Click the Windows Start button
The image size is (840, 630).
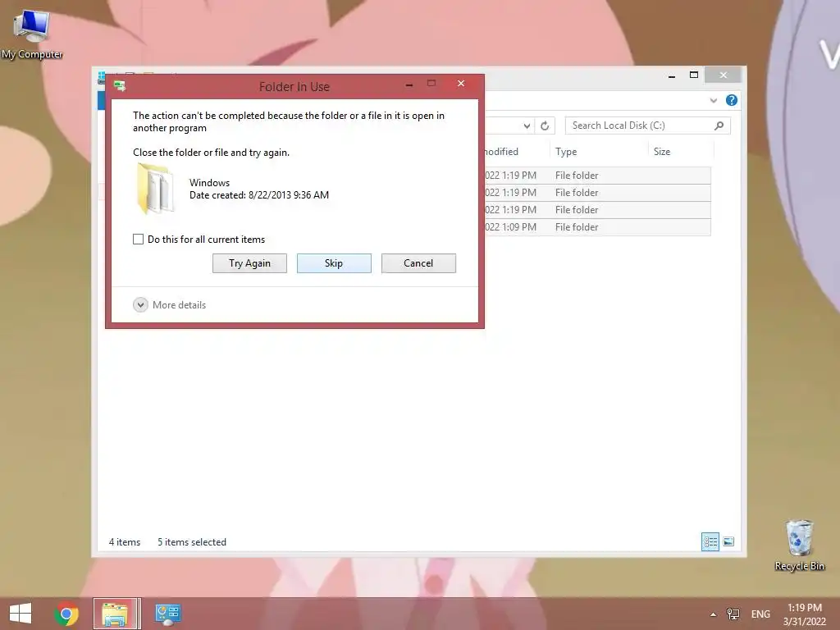[21, 614]
